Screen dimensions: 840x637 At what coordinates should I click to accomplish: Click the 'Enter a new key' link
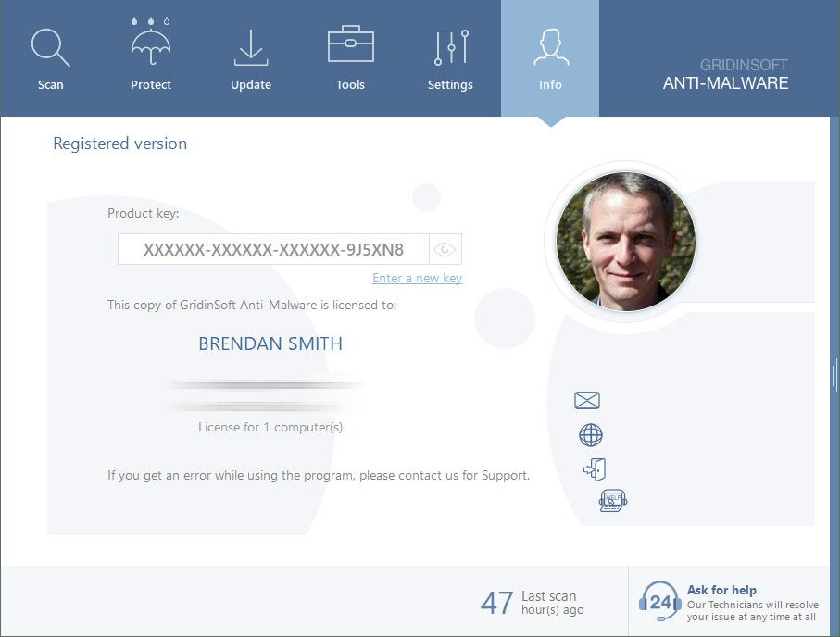point(417,279)
